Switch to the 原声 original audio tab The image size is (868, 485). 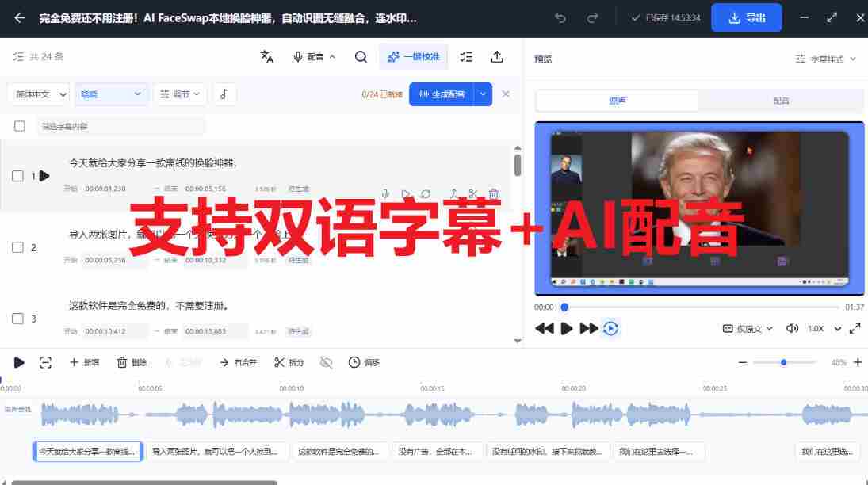(618, 101)
